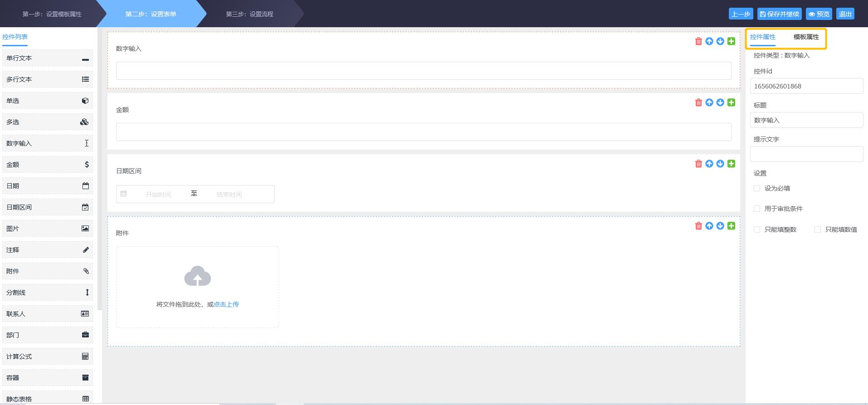Add a field after 日期区间

click(731, 164)
